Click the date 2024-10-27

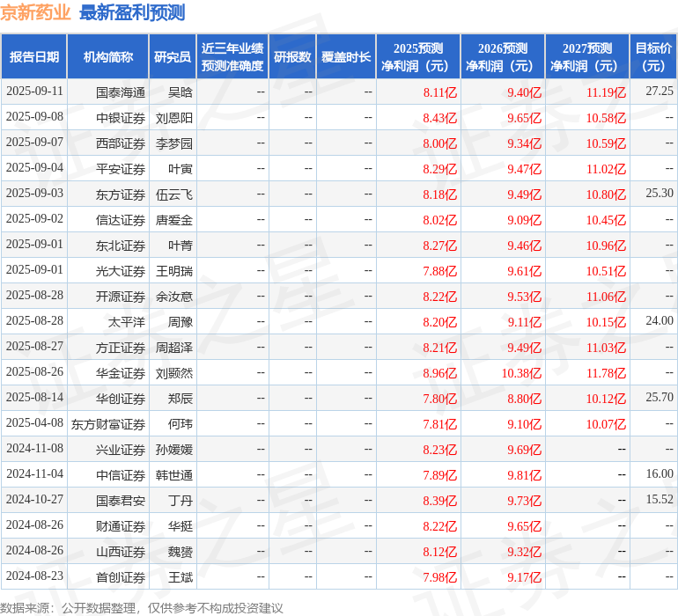(x=34, y=499)
